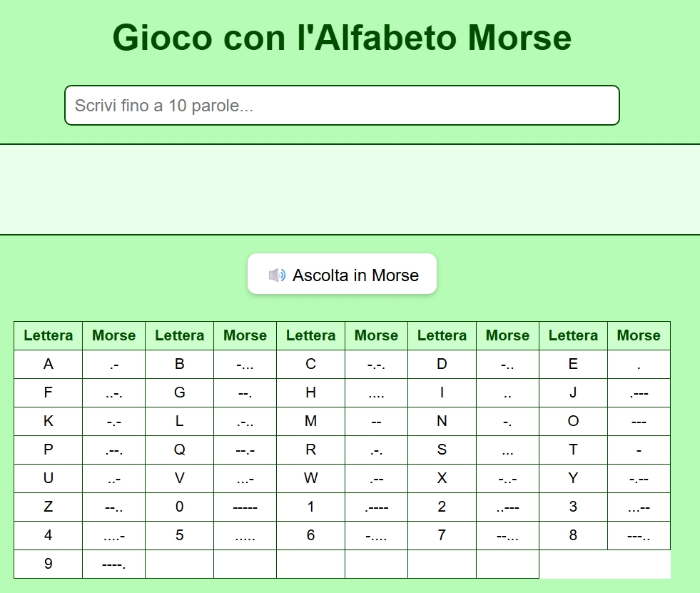Select the letter A cell in the table
Screen dimensions: 700x593
(x=47, y=364)
